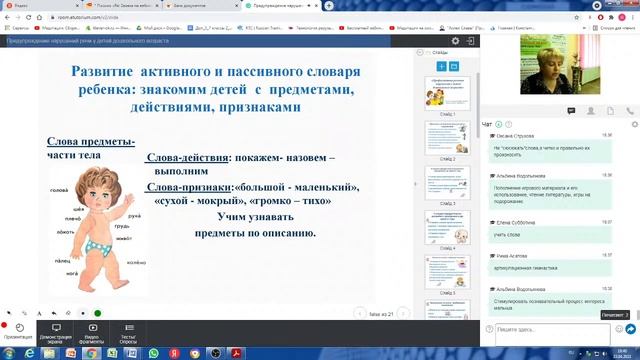Open Тесты/Опросы section
This screenshot has height=360, width=640.
pyautogui.click(x=129, y=334)
